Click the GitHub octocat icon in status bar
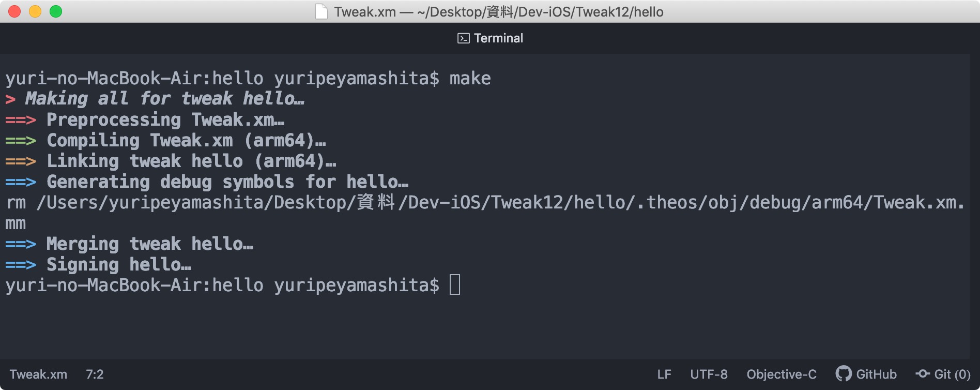Screen dimensions: 980x390 click(844, 374)
